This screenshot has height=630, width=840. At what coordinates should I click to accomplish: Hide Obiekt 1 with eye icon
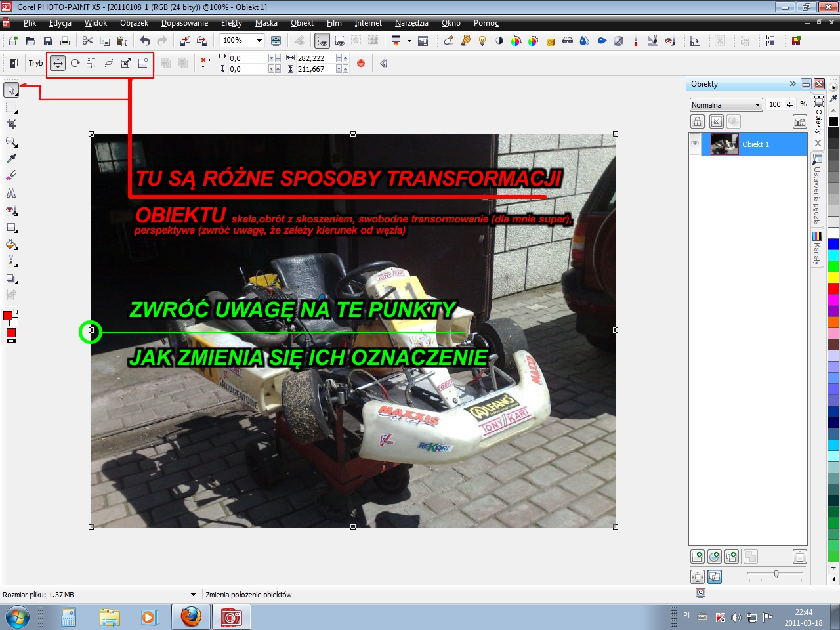coord(695,144)
